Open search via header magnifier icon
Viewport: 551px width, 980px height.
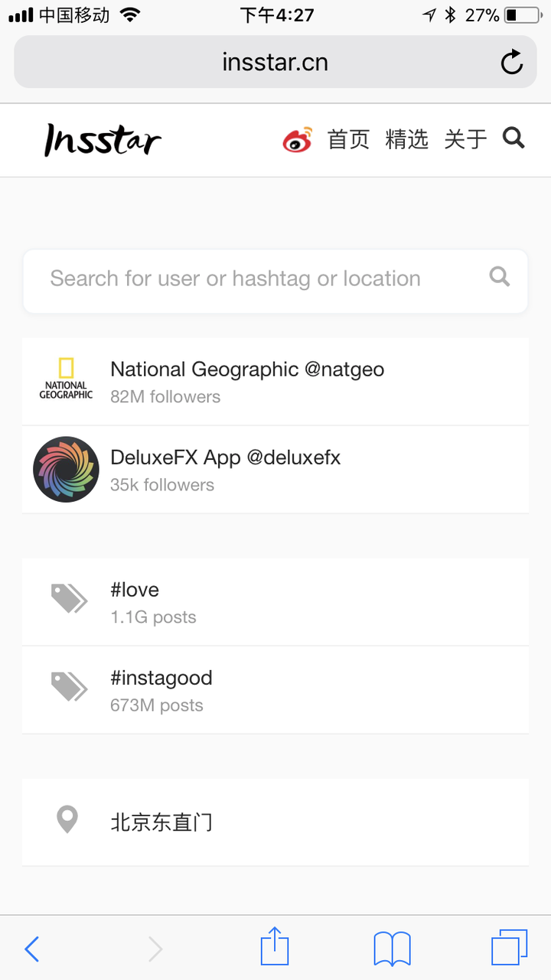514,138
